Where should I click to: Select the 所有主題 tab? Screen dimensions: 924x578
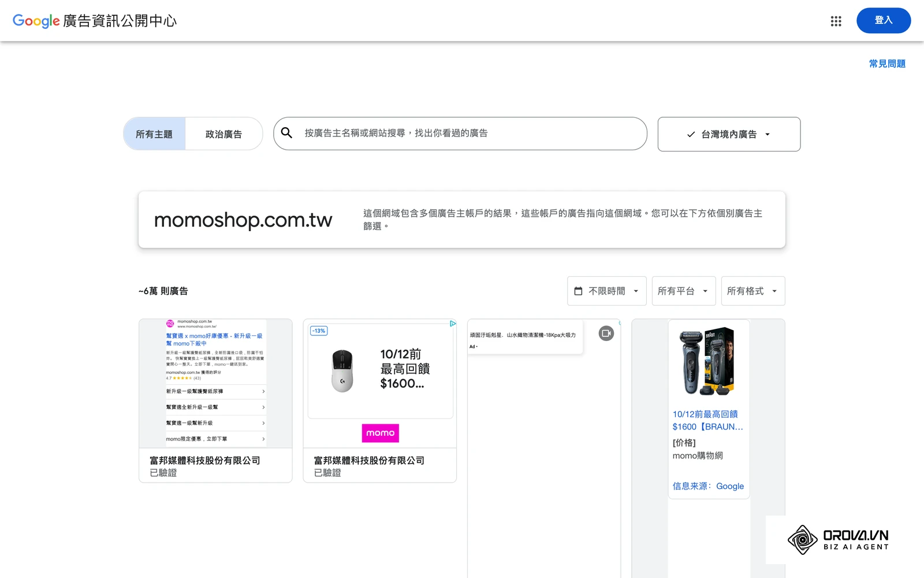coord(154,134)
